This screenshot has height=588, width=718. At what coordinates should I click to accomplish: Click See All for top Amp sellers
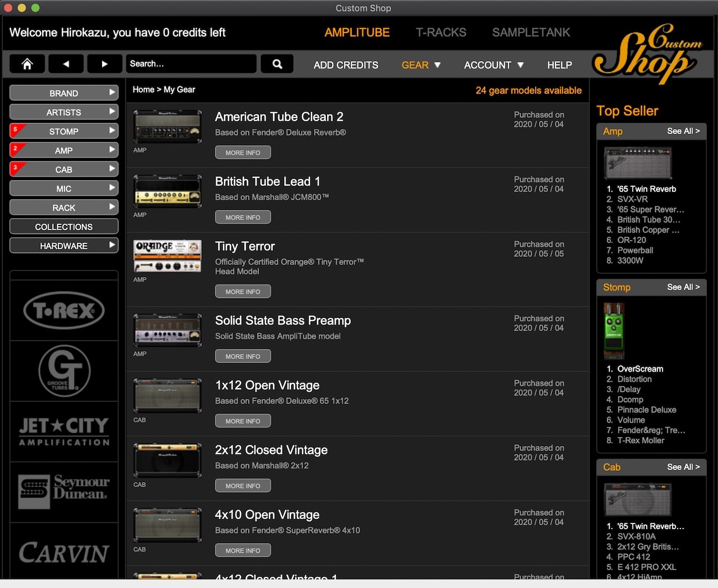(x=683, y=131)
